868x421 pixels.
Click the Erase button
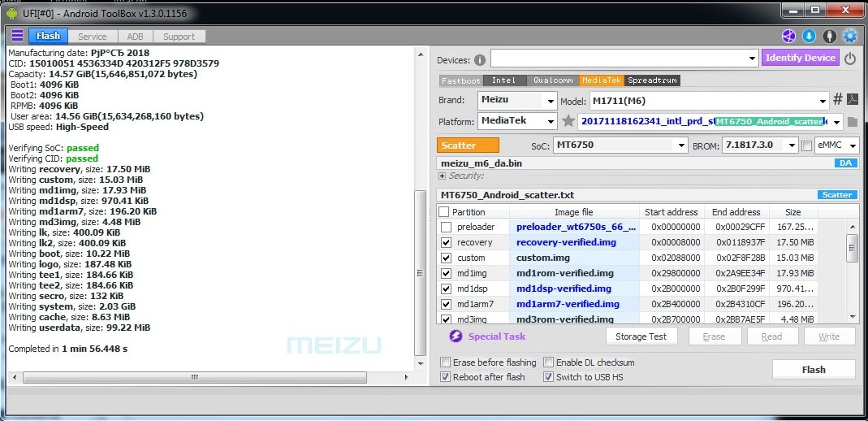click(x=714, y=336)
